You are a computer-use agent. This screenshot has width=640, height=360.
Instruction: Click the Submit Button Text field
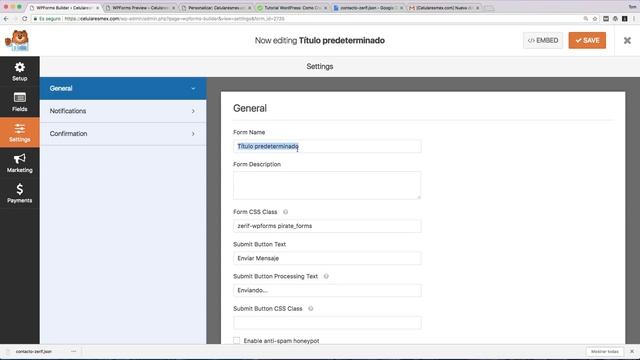pos(327,258)
